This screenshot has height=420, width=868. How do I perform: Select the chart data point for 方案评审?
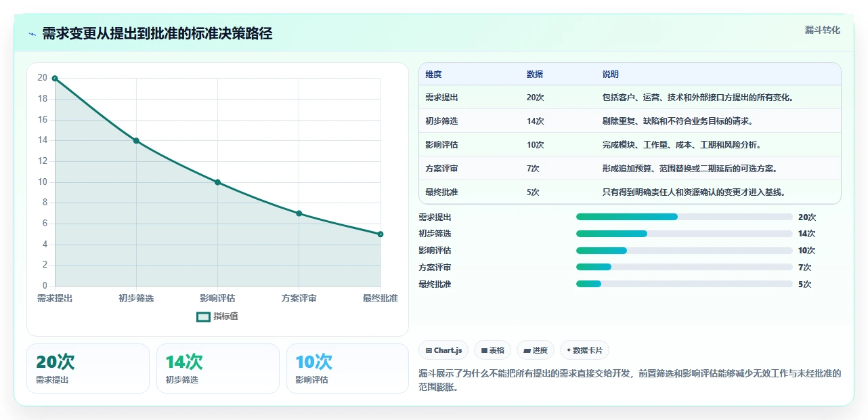tap(299, 213)
